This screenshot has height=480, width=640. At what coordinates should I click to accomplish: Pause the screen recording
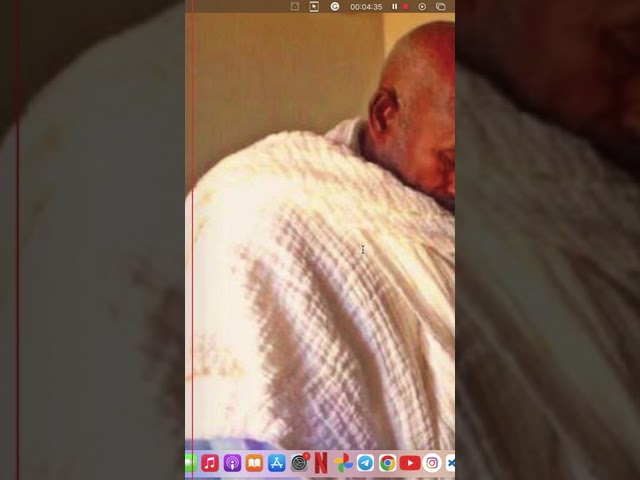(x=394, y=7)
